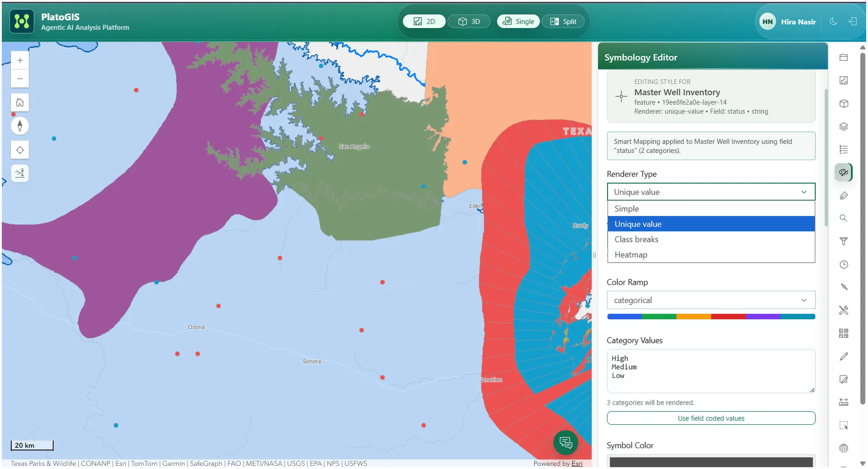Open the analysis tools wrench icon

(843, 310)
